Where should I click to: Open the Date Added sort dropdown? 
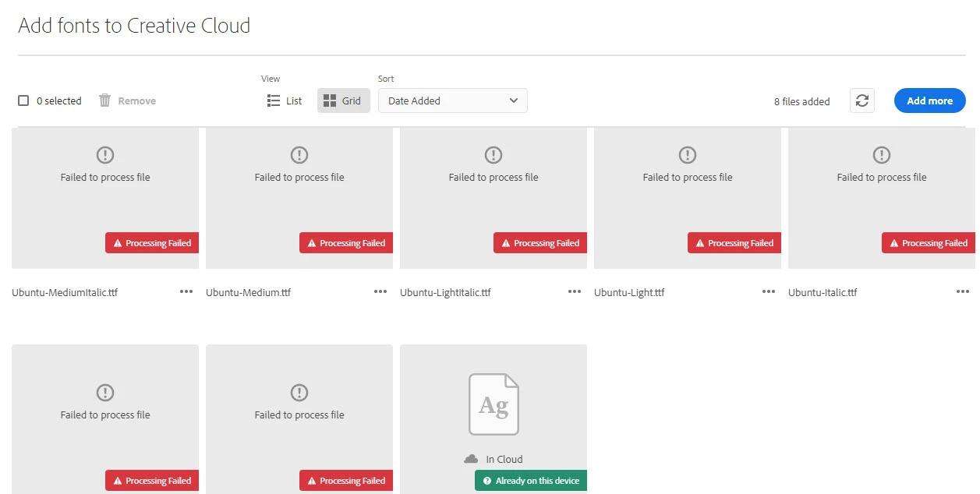pyautogui.click(x=453, y=101)
